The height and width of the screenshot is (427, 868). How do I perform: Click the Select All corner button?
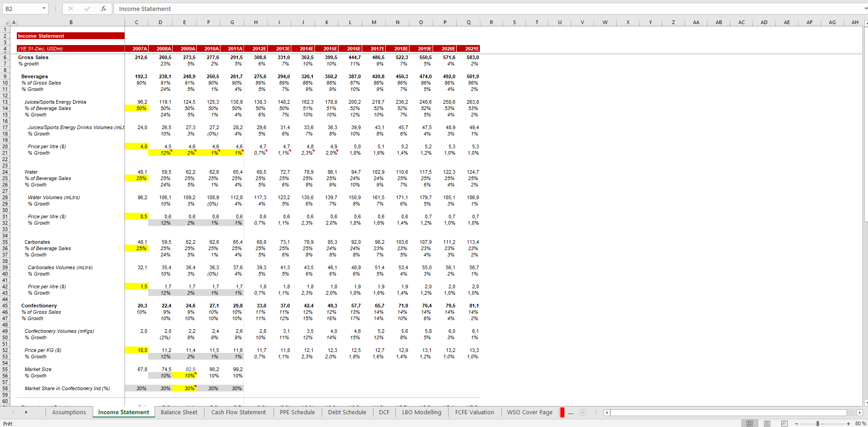pos(5,22)
